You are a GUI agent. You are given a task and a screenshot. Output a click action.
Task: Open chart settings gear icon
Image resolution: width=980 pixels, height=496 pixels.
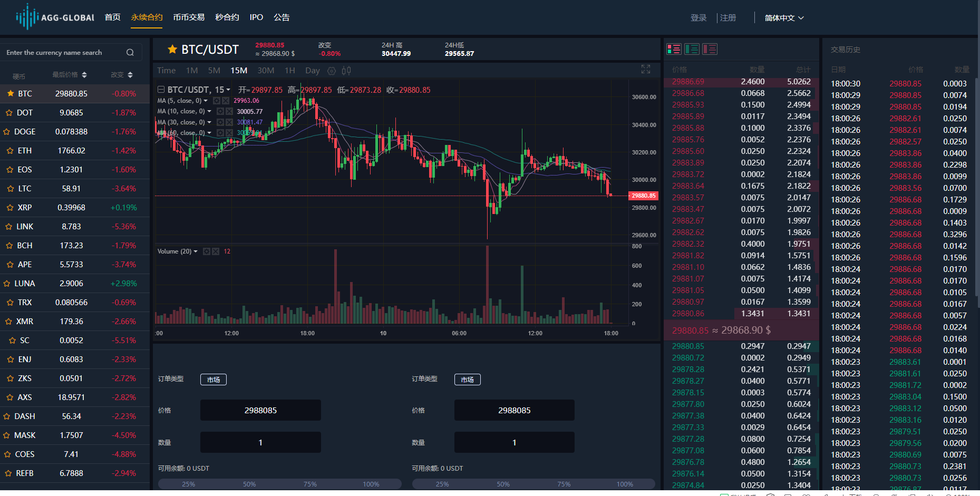click(x=332, y=71)
